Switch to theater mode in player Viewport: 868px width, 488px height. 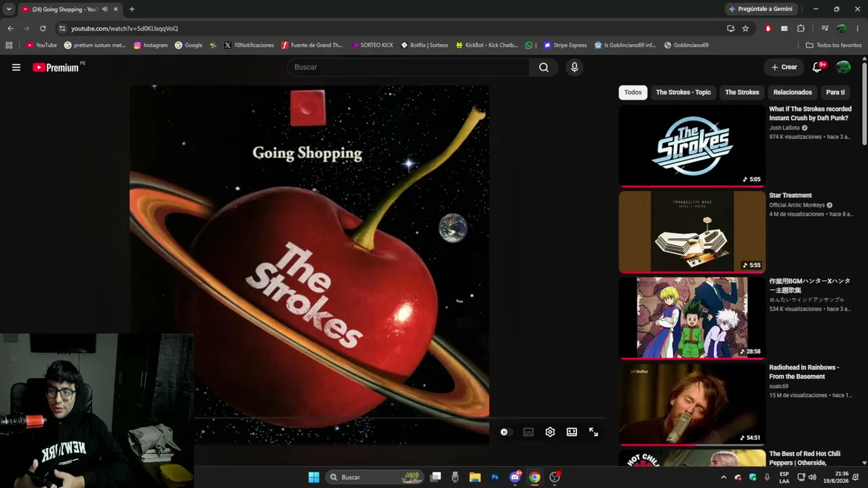[x=572, y=432]
